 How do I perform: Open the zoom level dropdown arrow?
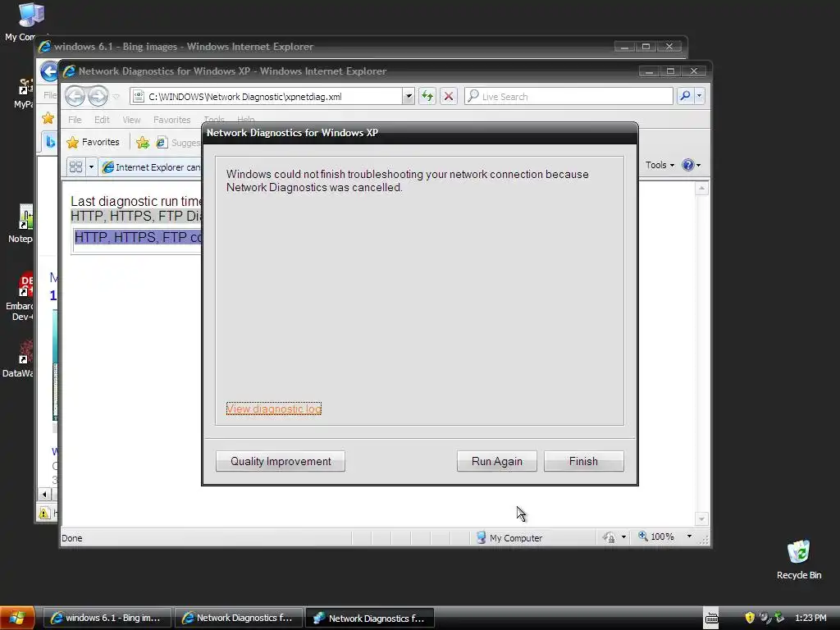689,536
